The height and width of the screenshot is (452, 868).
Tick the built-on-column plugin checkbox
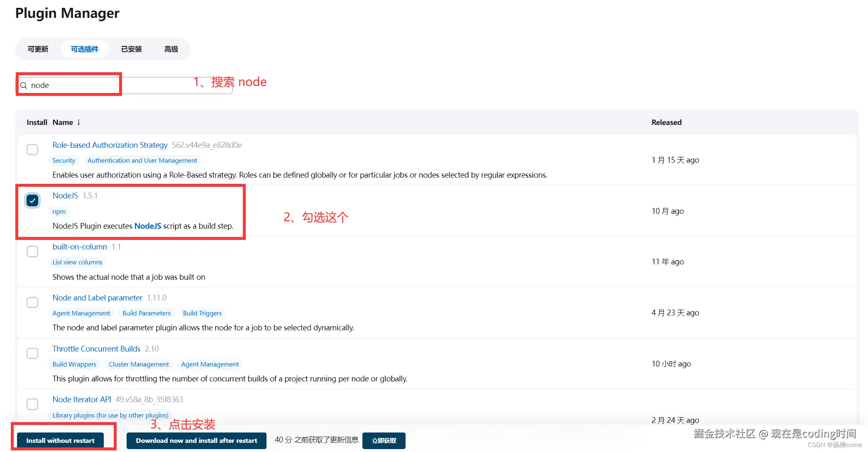tap(32, 252)
